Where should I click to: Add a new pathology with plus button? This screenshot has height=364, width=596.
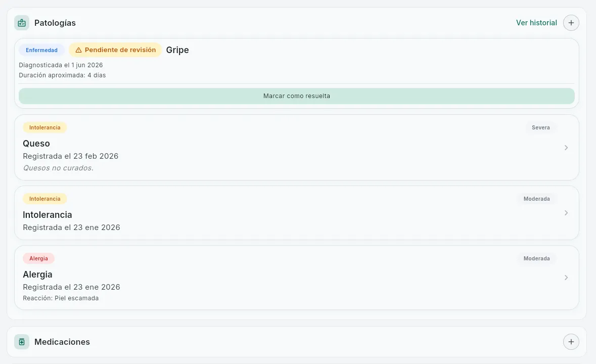click(x=571, y=23)
